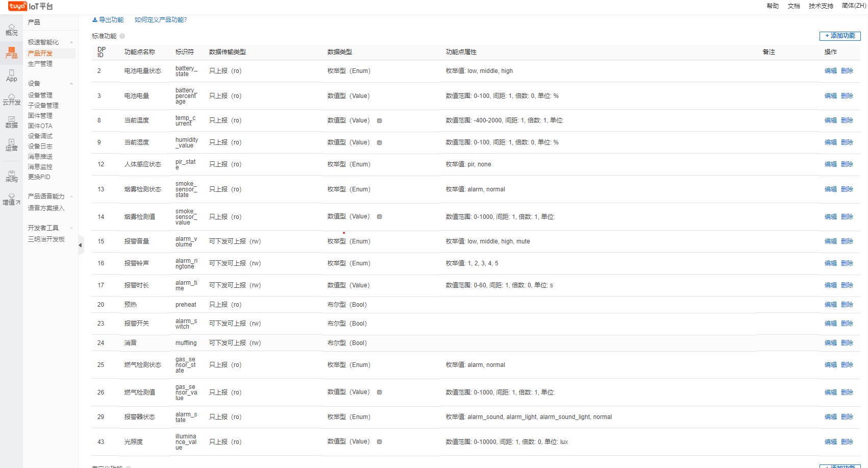The height and width of the screenshot is (468, 868).
Task: Collapse the side navigation panel arrow
Action: point(80,245)
